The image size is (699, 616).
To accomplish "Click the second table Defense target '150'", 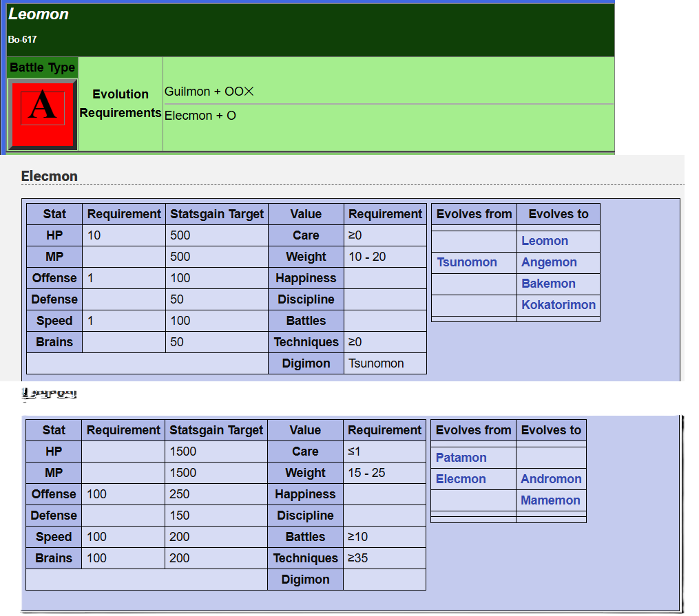I will [216, 516].
